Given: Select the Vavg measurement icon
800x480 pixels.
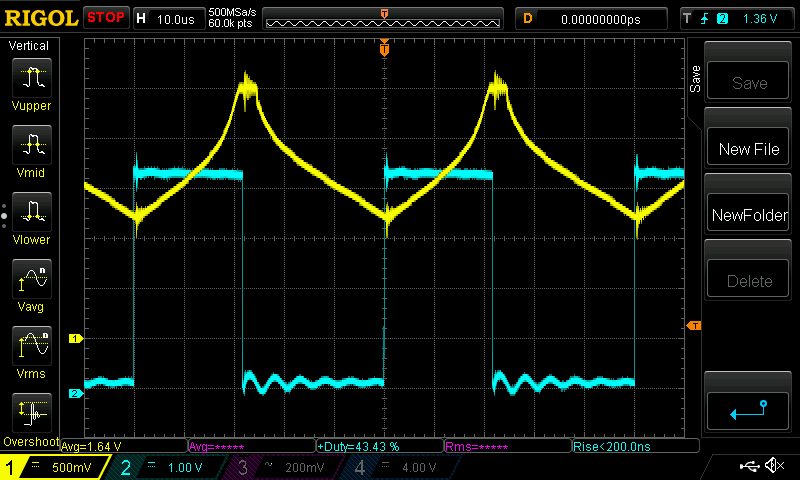Looking at the screenshot, I should [31, 277].
